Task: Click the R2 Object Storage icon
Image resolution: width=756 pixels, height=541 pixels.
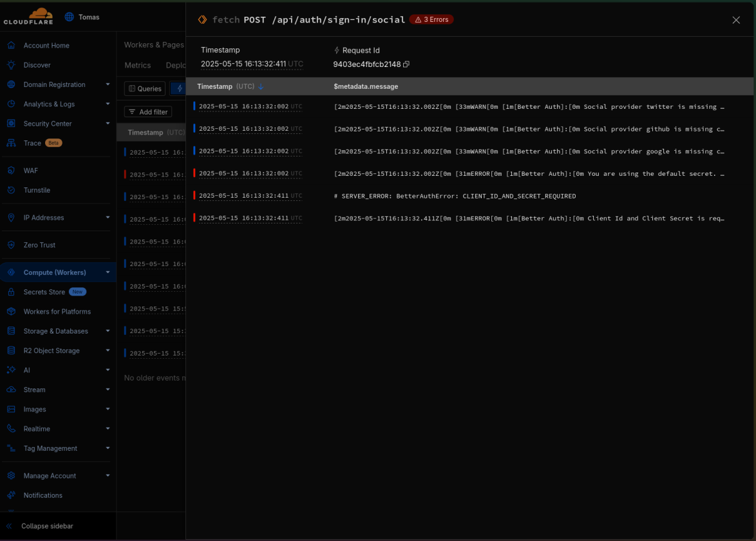Action: (x=11, y=350)
